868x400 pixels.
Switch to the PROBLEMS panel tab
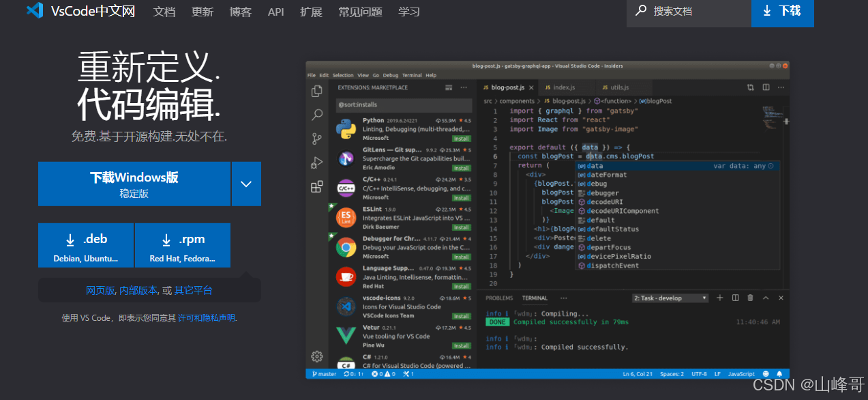coord(499,298)
